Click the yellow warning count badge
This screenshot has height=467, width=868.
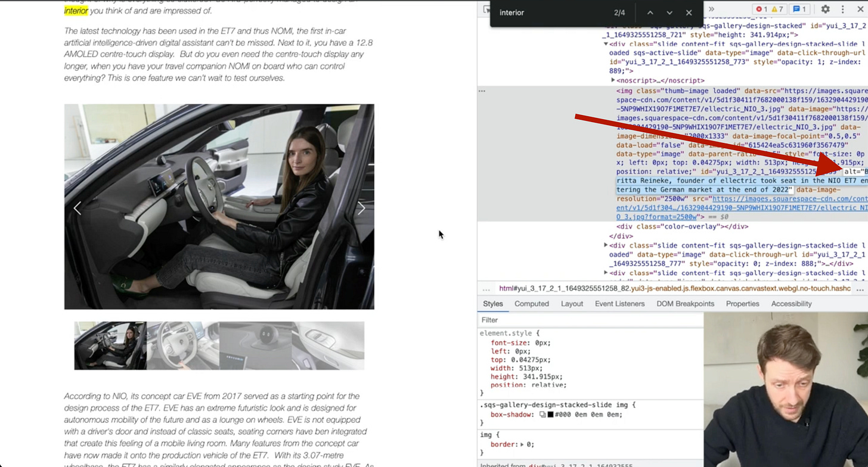(777, 9)
